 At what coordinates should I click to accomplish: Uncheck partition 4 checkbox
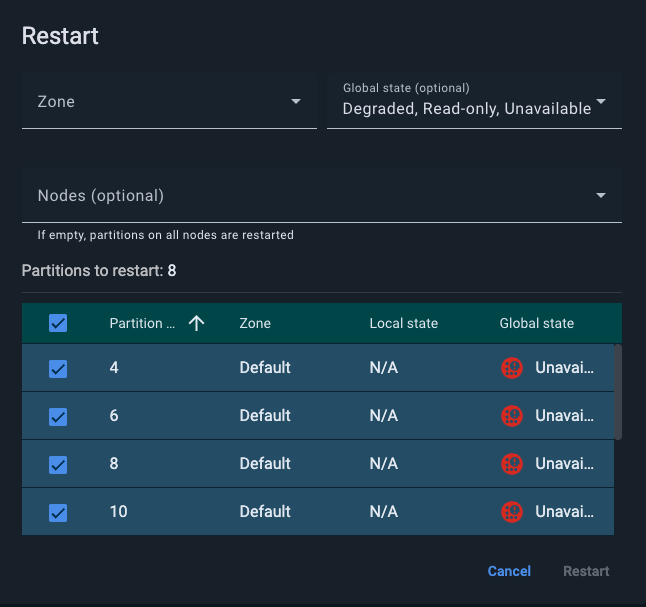(x=58, y=368)
